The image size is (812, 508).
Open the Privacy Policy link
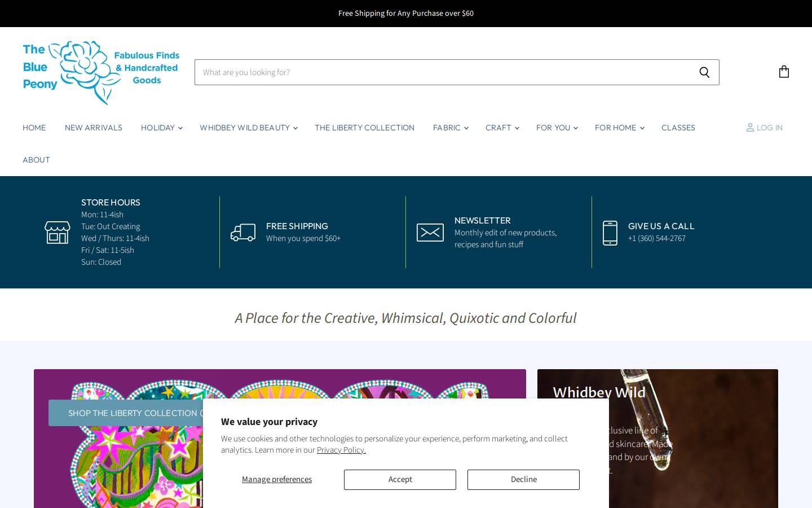pos(341,450)
